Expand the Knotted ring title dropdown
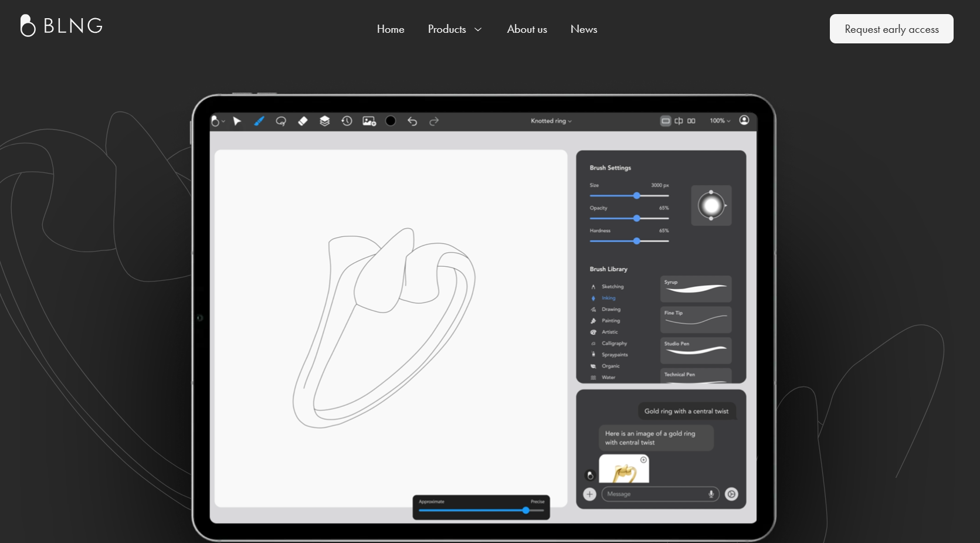 [x=551, y=121]
